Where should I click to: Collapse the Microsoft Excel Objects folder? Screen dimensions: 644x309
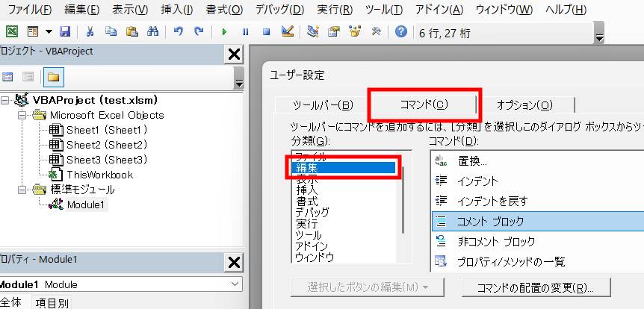(22, 115)
